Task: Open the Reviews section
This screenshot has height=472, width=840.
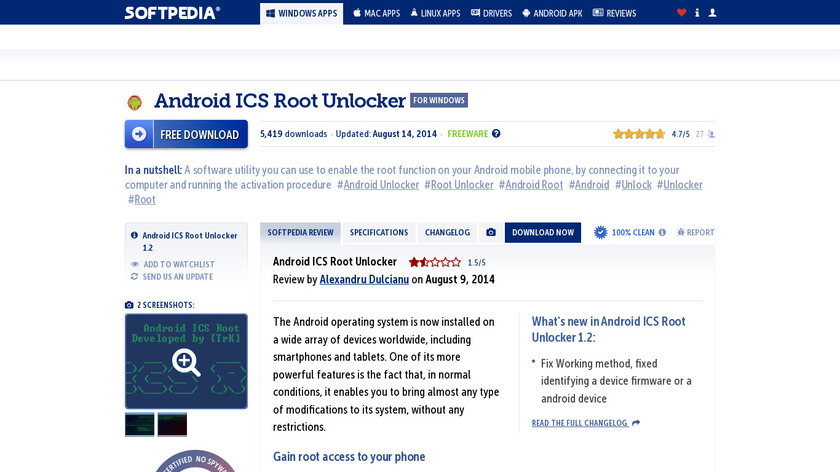Action: (x=614, y=13)
